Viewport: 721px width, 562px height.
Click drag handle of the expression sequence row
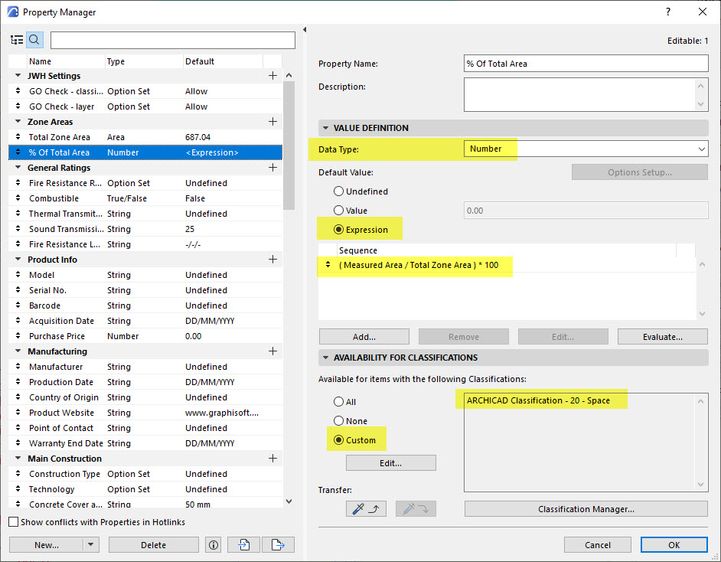point(328,264)
